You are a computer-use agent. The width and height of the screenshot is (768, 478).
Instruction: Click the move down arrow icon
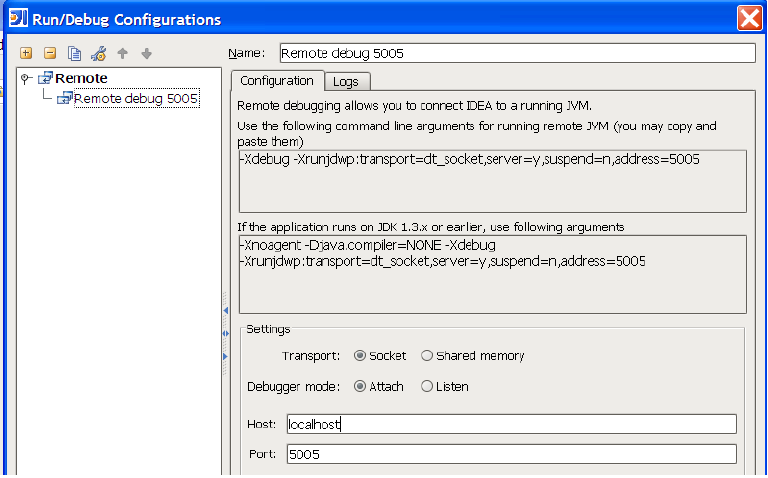pos(146,53)
